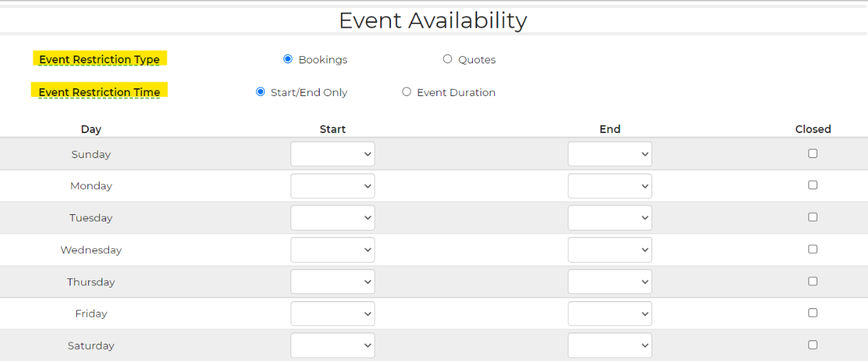Viewport: 868px width, 363px height.
Task: Open Sunday End time dropdown
Action: pos(610,154)
